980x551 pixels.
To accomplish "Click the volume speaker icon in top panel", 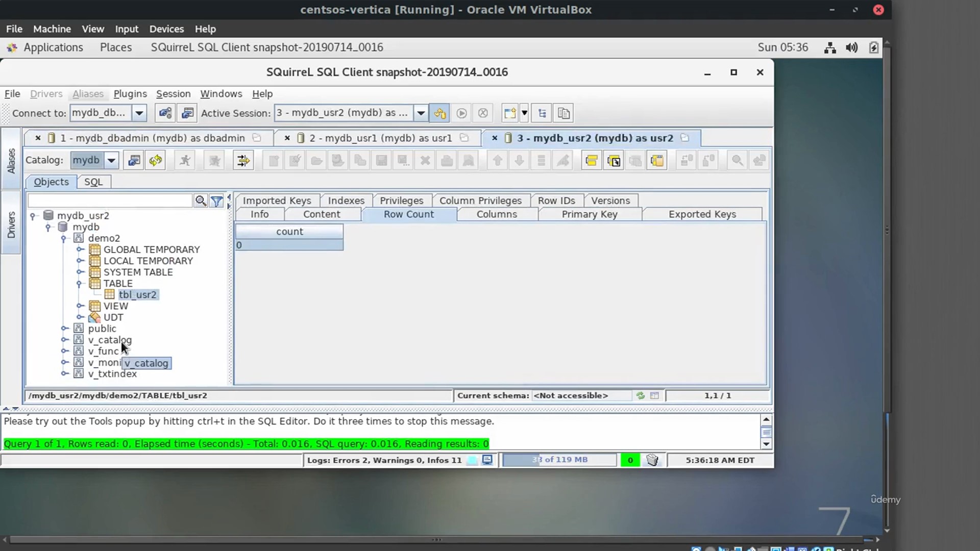I will pos(851,47).
